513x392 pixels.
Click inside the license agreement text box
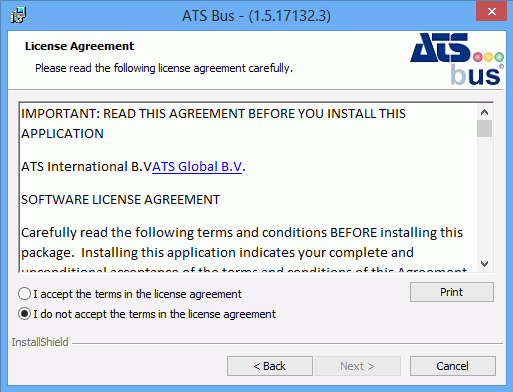point(248,187)
